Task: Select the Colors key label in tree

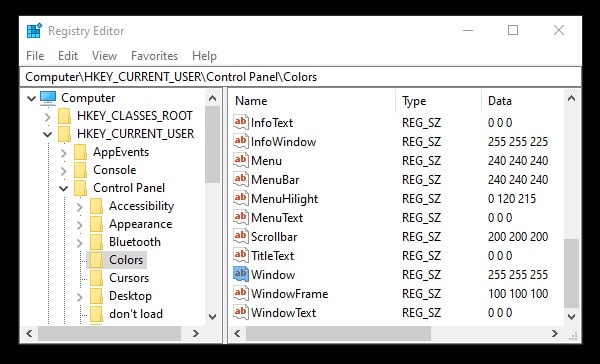Action: click(126, 260)
